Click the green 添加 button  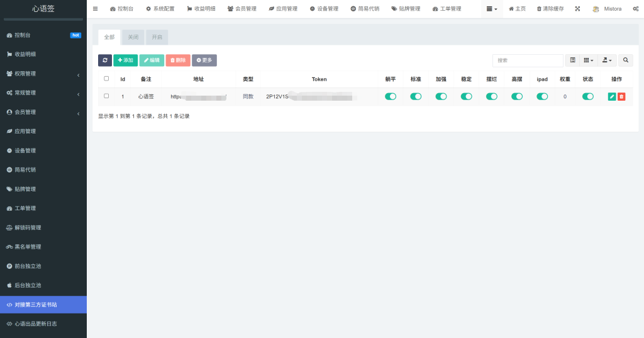point(125,60)
